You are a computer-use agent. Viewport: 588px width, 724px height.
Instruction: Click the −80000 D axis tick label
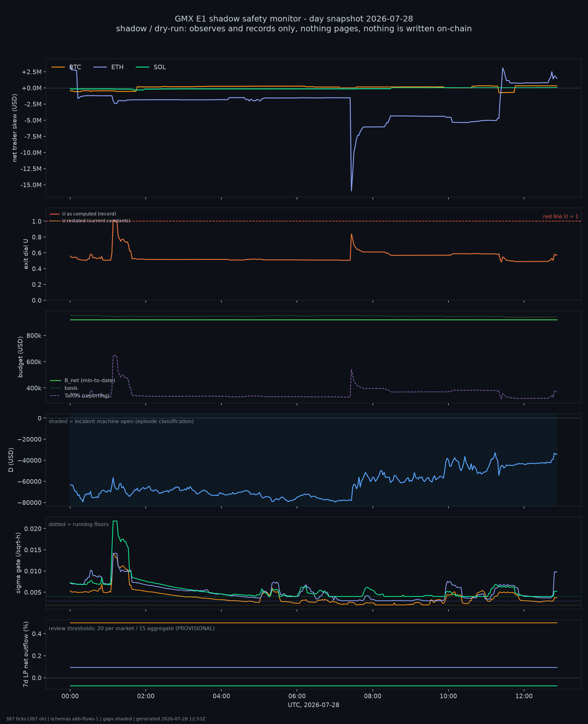pyautogui.click(x=30, y=502)
